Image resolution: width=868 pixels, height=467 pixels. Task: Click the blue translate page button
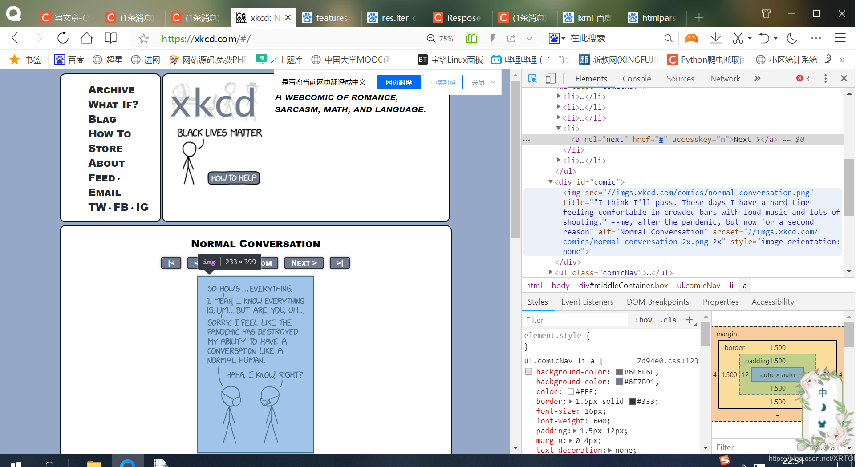point(399,82)
